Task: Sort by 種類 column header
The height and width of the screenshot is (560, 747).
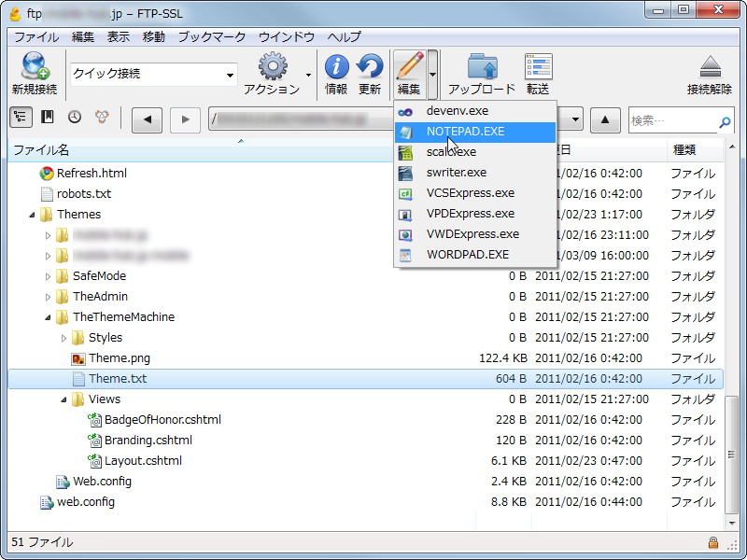Action: [695, 150]
